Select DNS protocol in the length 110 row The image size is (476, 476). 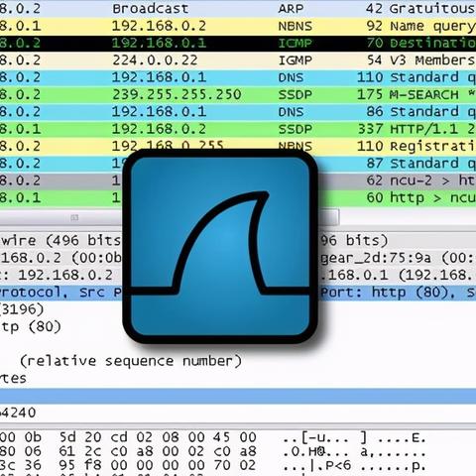point(291,77)
